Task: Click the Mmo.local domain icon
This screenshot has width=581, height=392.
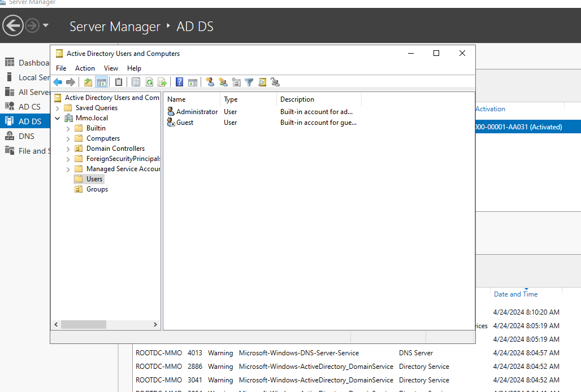Action: [68, 118]
